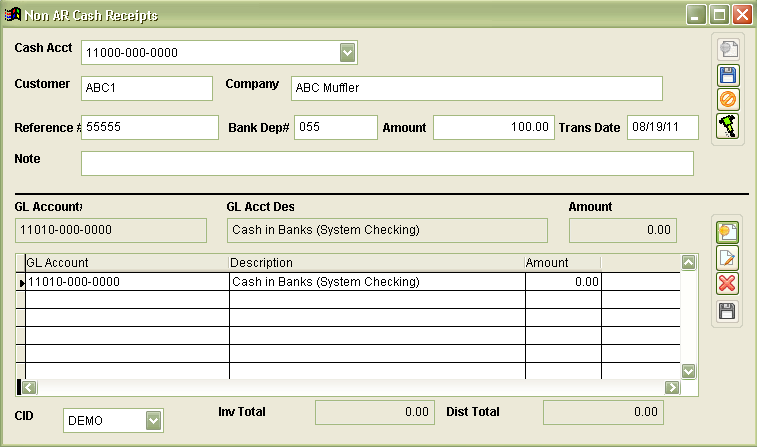
Task: Click the grid's horizontal scroll right arrow
Action: pos(672,387)
